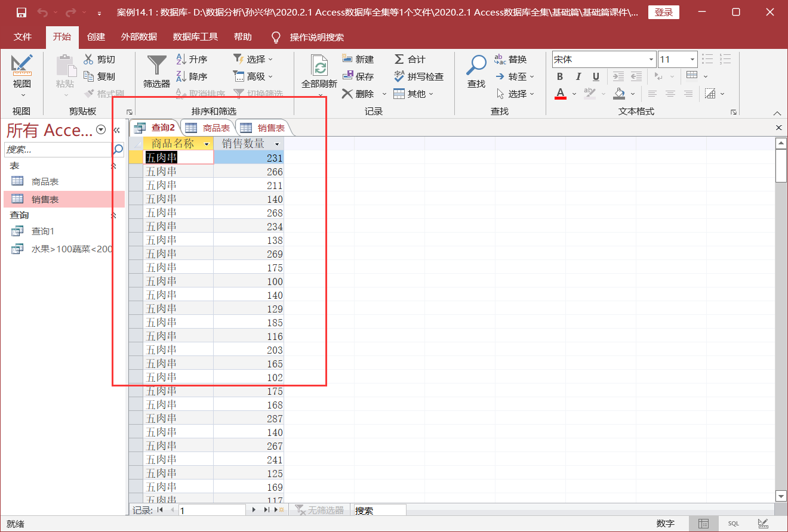Open 商品名称 column filter arrow
788x532 pixels.
207,144
